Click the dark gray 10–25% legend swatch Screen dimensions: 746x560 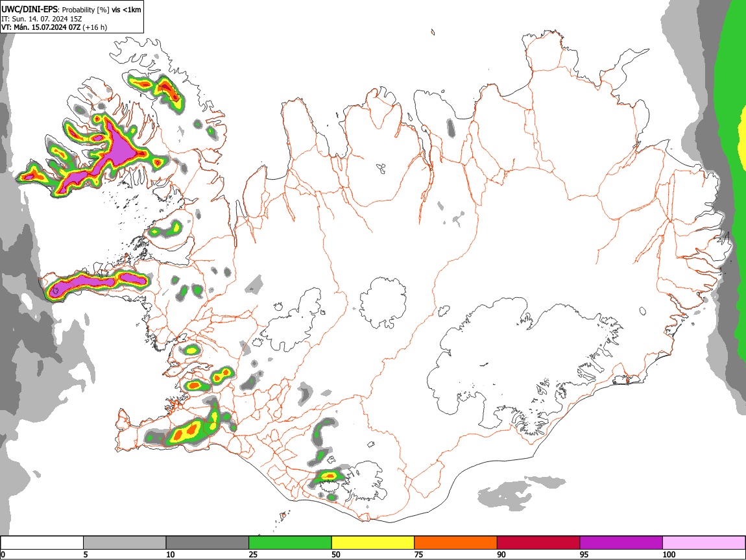tap(208, 543)
